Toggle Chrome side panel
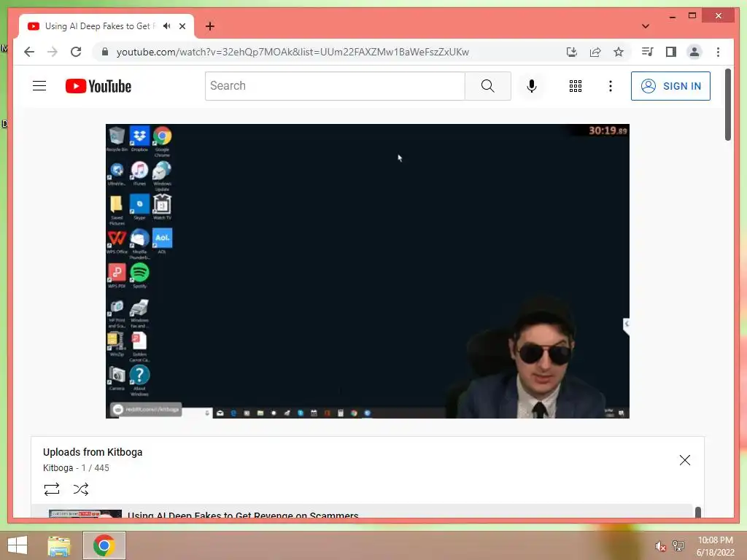 click(671, 52)
